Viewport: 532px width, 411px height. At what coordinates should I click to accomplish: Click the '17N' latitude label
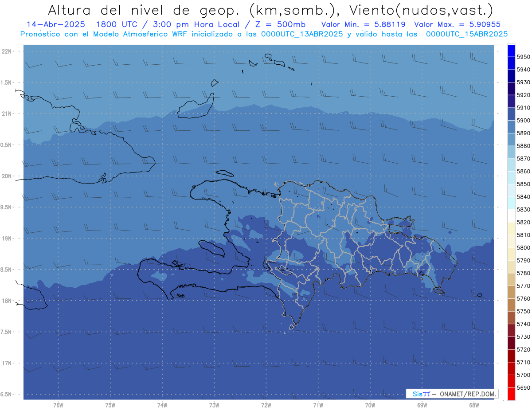click(8, 363)
